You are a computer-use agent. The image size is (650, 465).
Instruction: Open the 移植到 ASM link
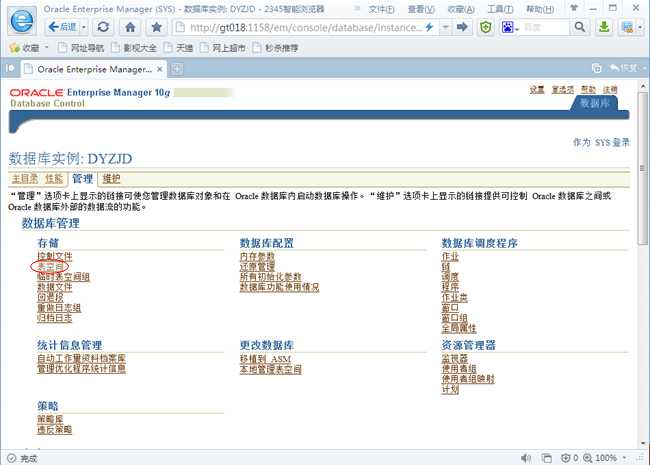(265, 359)
